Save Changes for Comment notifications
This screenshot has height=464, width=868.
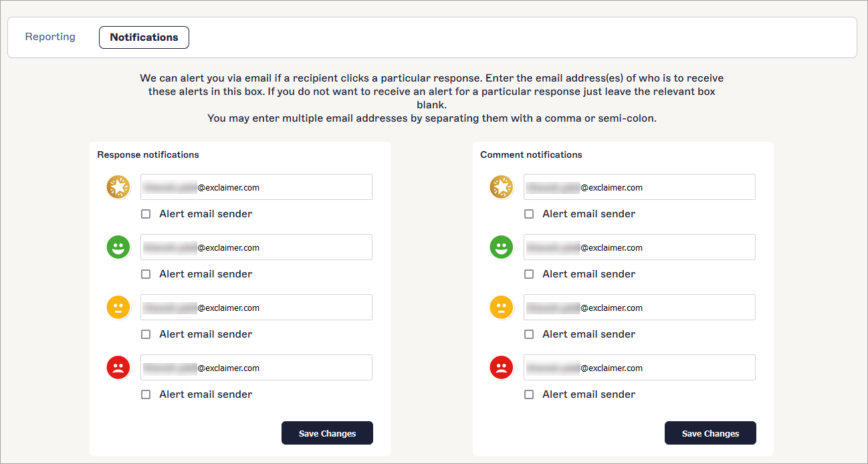click(x=710, y=433)
